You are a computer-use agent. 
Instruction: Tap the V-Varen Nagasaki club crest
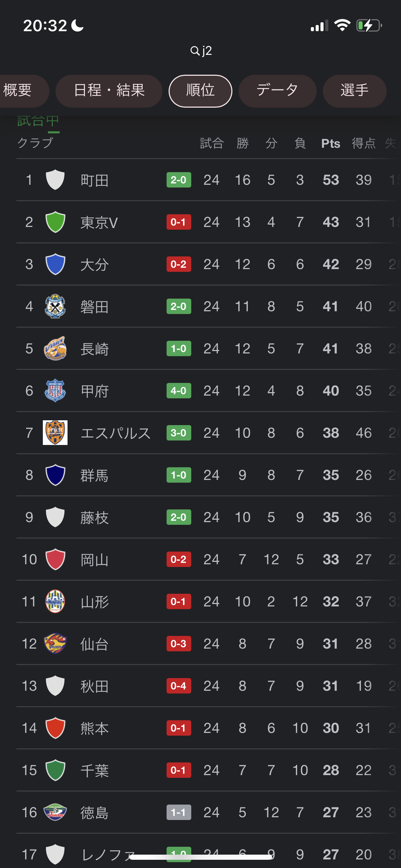click(55, 348)
